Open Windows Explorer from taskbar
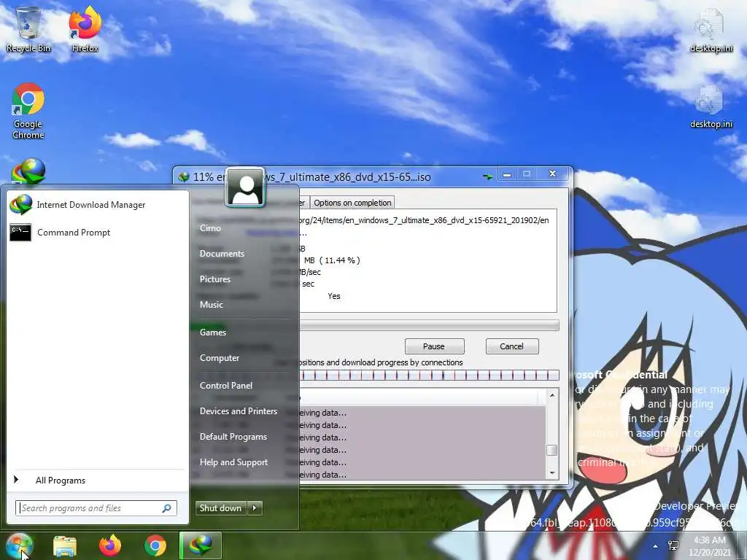This screenshot has height=560, width=747. [x=65, y=545]
